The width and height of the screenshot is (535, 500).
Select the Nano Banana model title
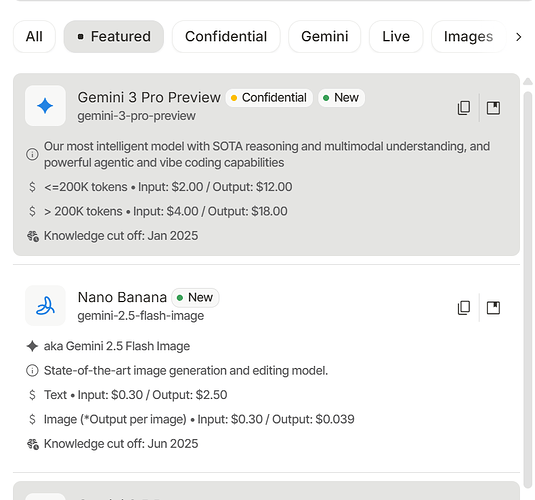122,297
